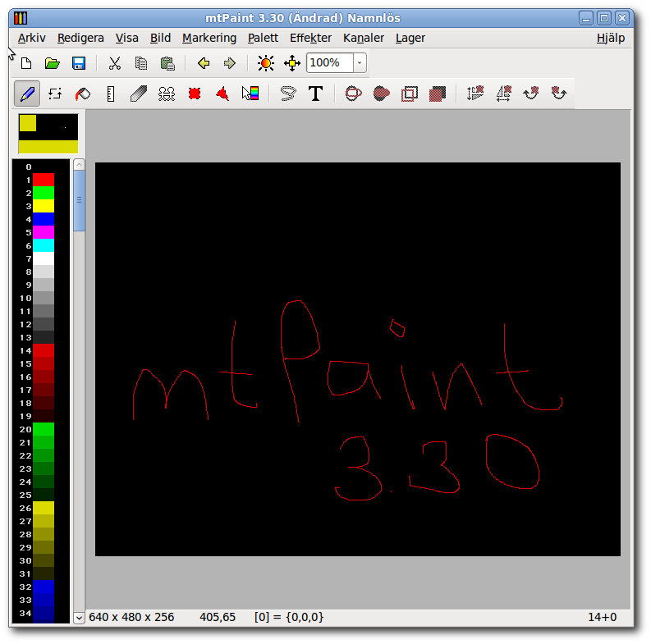The width and height of the screenshot is (651, 644).
Task: Pick dark red palette color 14
Action: click(44, 350)
